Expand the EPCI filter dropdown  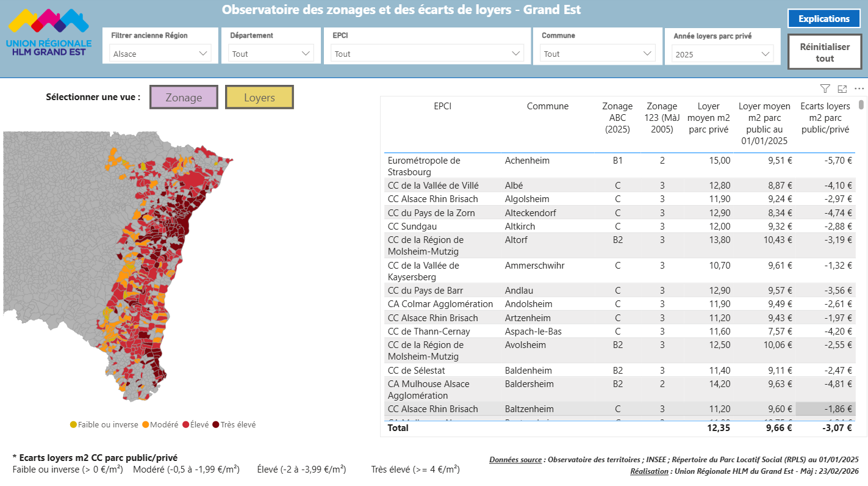[428, 54]
